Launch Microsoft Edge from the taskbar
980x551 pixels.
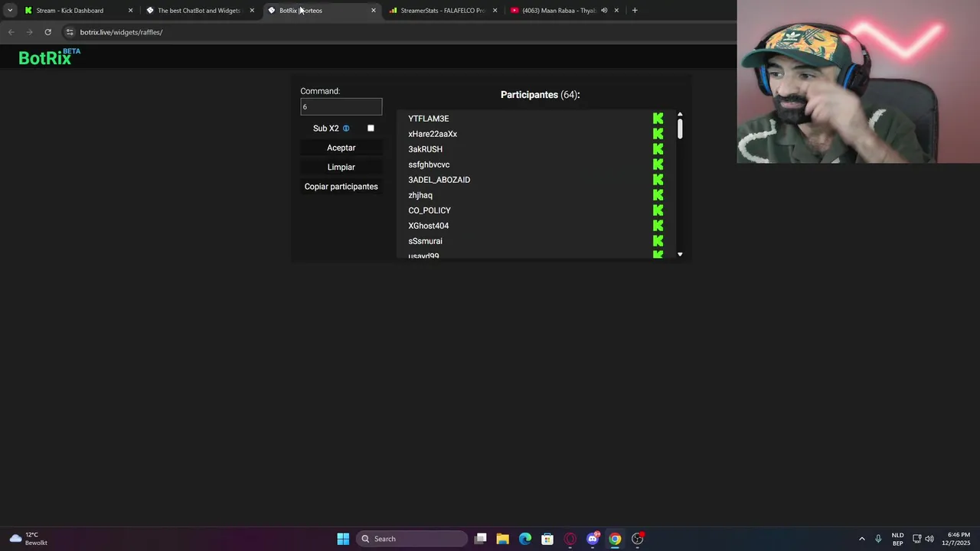[x=525, y=539]
